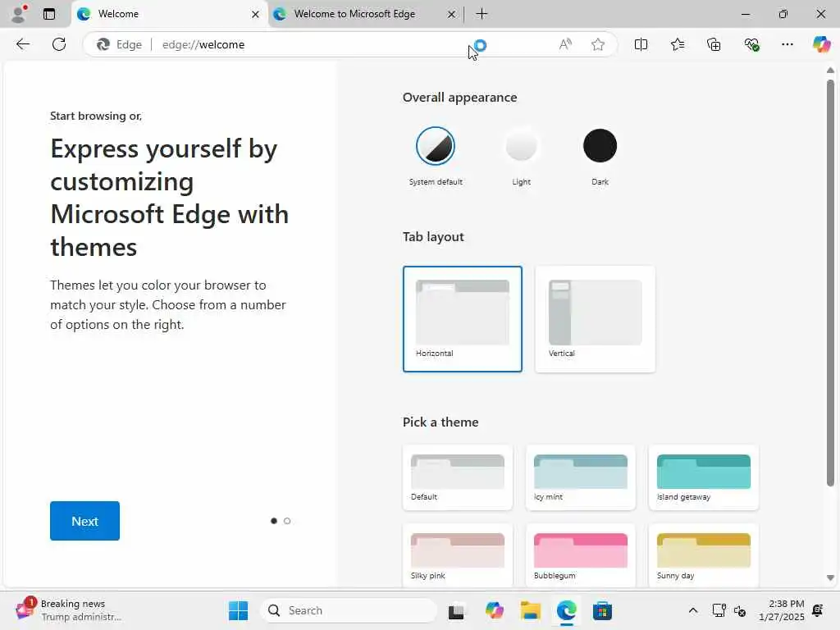Click the first page indicator dot

coord(274,521)
